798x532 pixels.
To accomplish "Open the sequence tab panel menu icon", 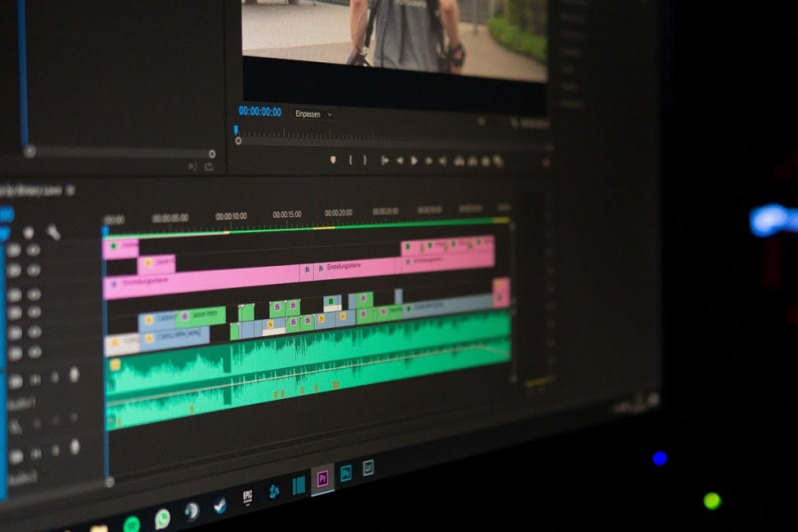I will [x=70, y=191].
